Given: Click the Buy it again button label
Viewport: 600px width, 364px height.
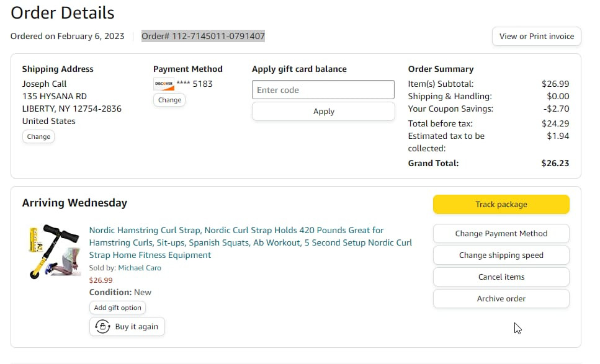Looking at the screenshot, I should (x=137, y=327).
